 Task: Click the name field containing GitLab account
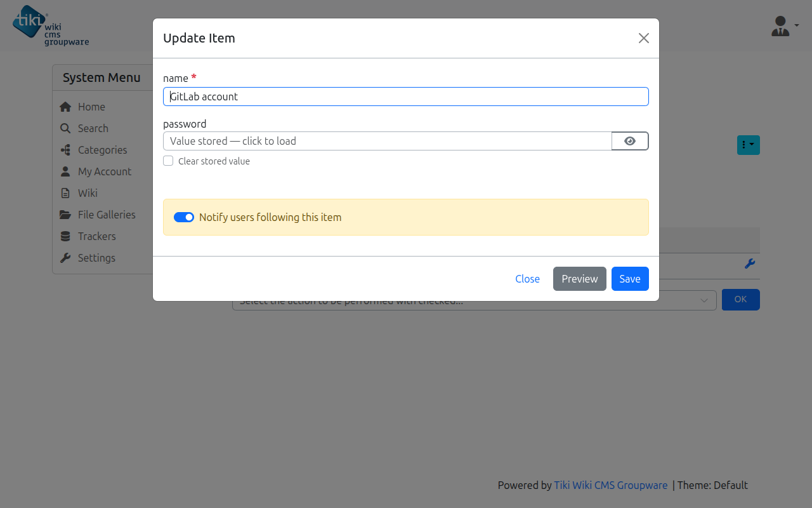406,97
